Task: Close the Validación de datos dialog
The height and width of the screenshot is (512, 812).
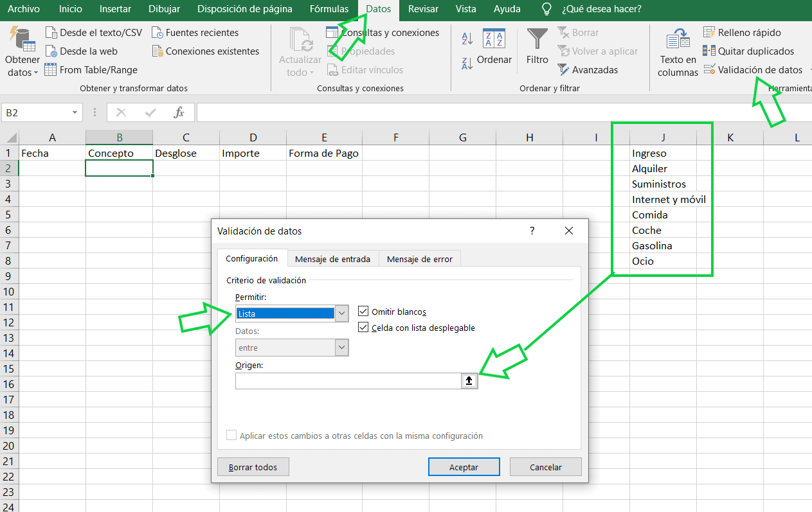Action: click(568, 231)
